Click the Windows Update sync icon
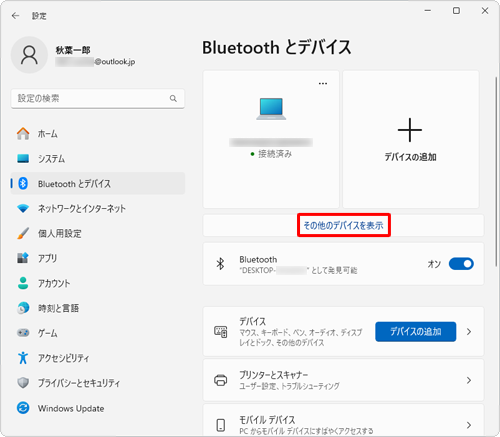 (23, 408)
